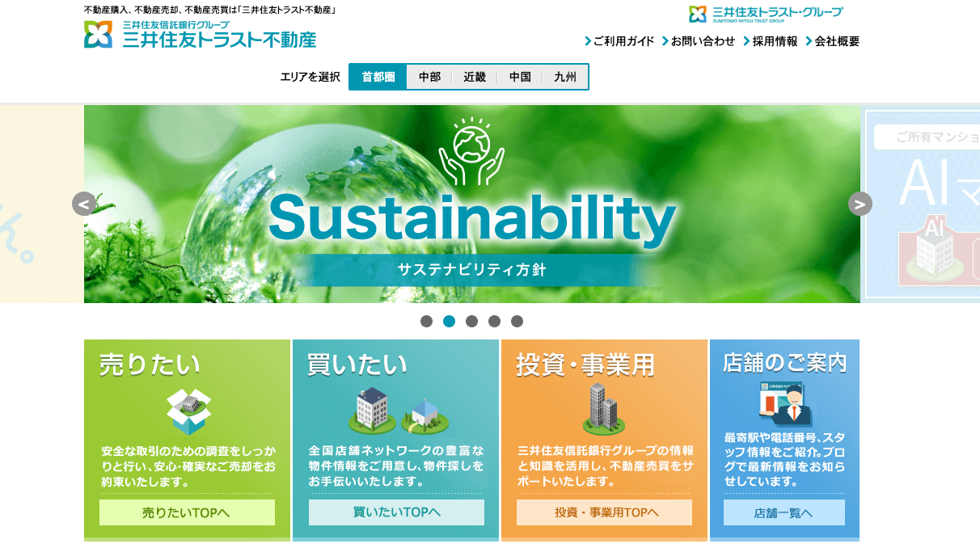Click the buildings icon under 買いたい
Screen dimensions: 980x548
(x=399, y=411)
